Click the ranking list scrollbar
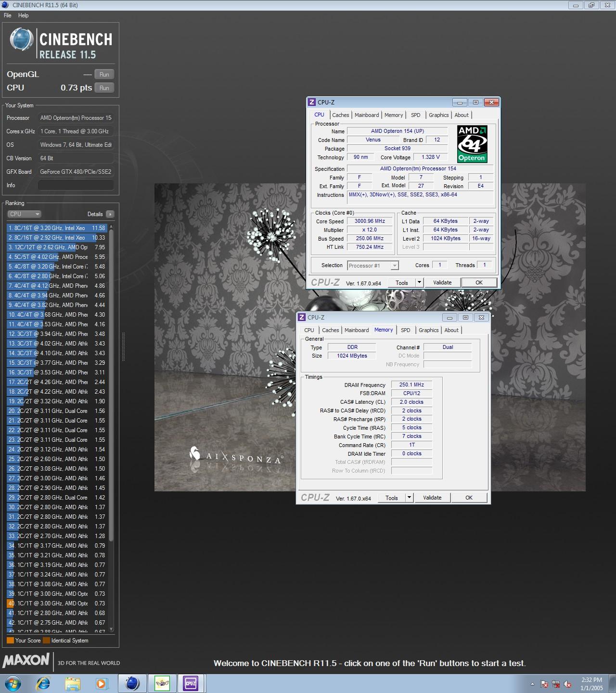 [111, 385]
